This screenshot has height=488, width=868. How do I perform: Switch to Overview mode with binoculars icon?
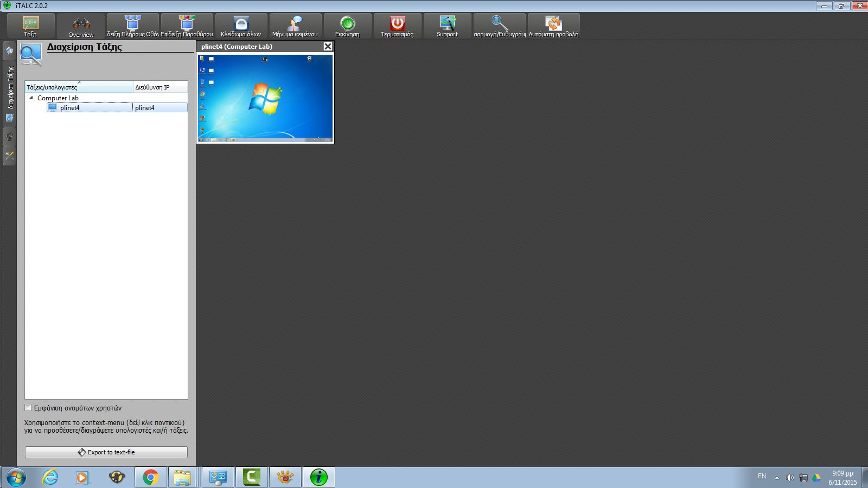point(81,26)
